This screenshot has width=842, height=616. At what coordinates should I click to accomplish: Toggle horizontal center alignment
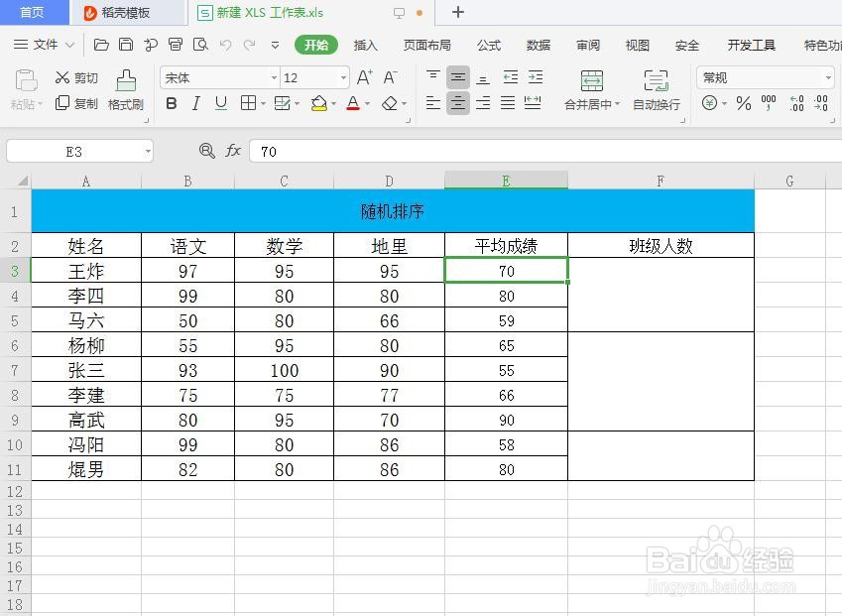(x=458, y=102)
